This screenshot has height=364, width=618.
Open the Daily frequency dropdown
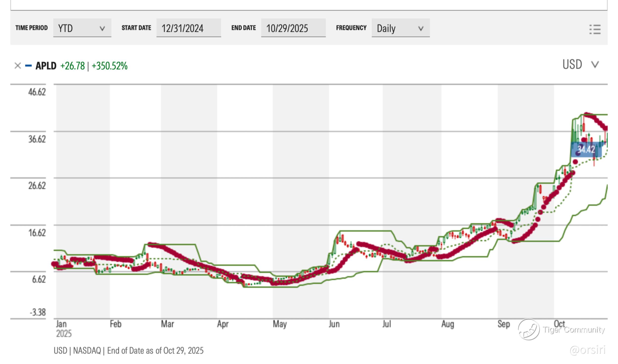(x=400, y=28)
